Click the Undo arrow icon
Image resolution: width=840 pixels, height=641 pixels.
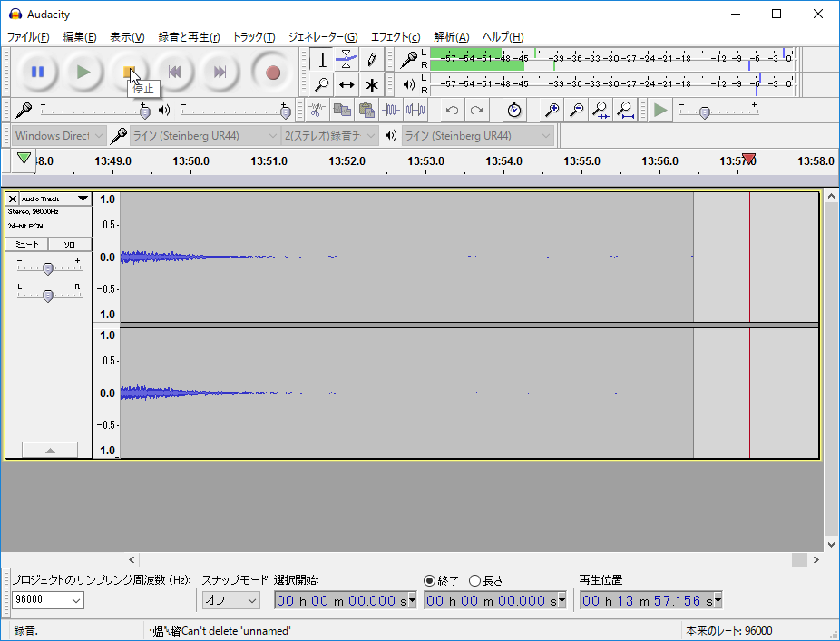[x=451, y=110]
